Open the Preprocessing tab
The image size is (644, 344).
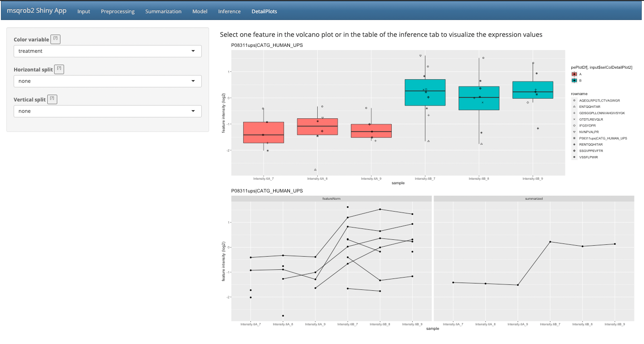click(x=118, y=11)
